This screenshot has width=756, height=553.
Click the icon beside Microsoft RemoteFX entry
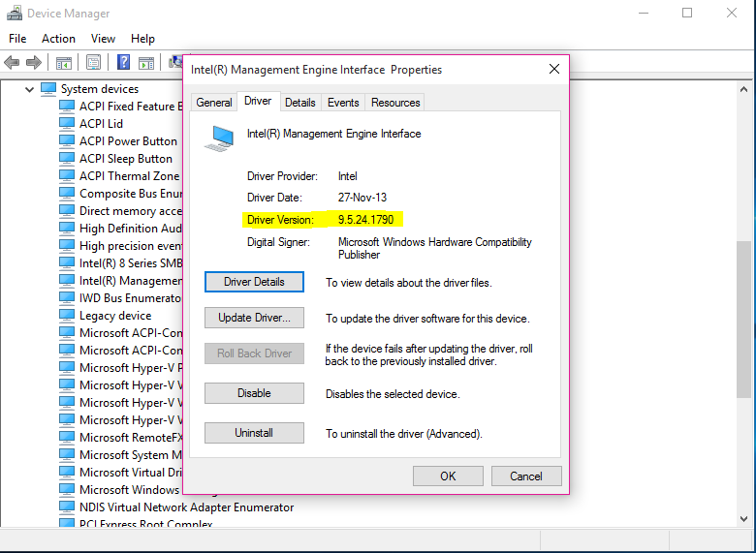pyautogui.click(x=67, y=438)
